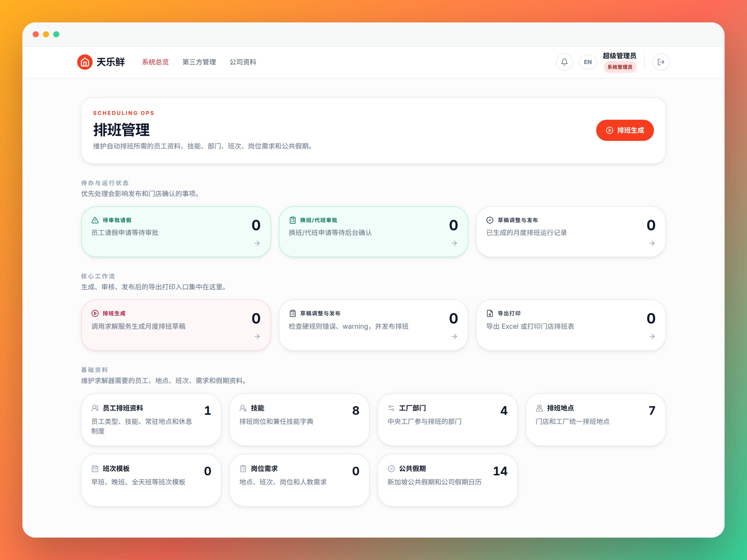747x560 pixels.
Task: Click the red 排班生成 button
Action: [x=625, y=130]
